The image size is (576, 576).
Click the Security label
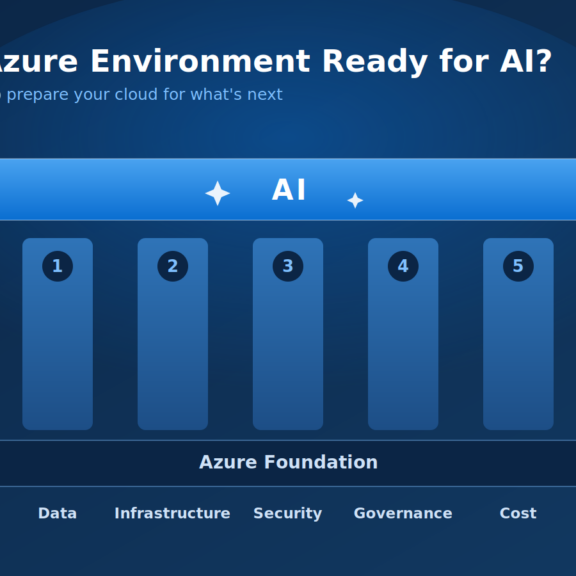(x=288, y=514)
